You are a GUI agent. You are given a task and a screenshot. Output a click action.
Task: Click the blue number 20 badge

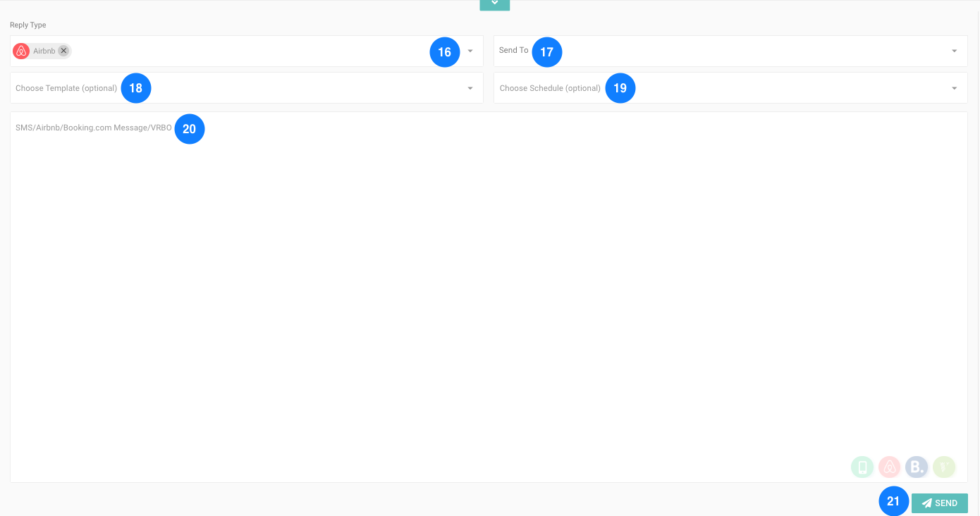(x=190, y=129)
